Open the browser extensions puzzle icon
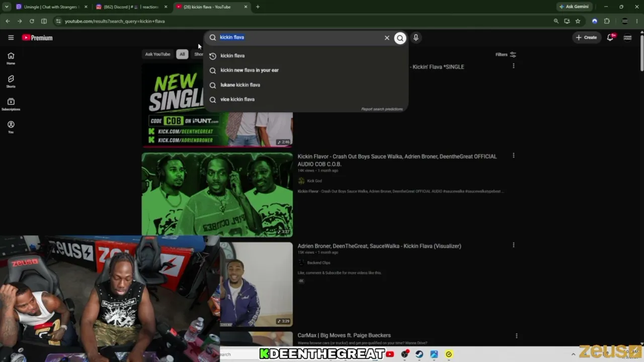The width and height of the screenshot is (644, 362). click(x=607, y=21)
